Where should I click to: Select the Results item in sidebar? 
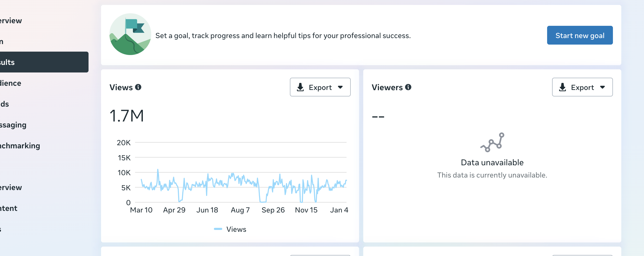44,62
